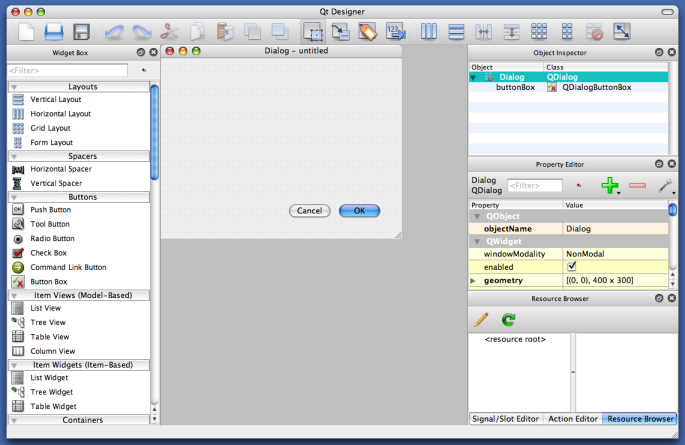Collapse the Item Widgets (Item-Based) category

14,366
